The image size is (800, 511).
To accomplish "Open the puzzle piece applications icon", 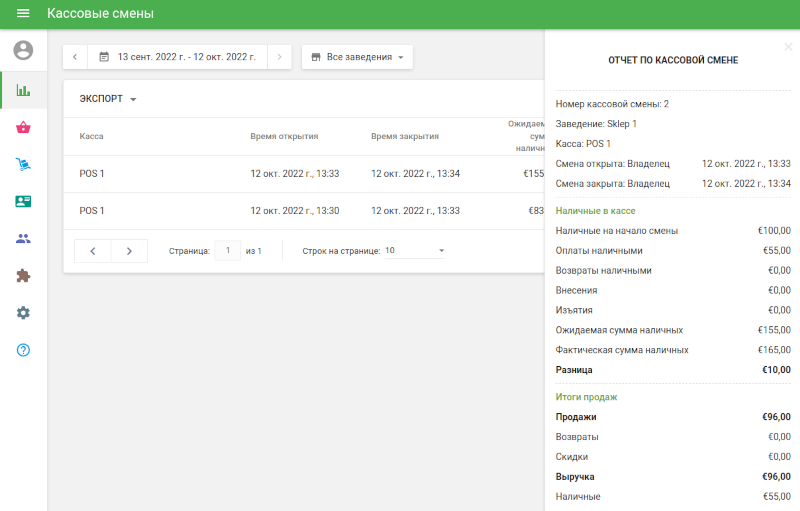I will tap(23, 275).
